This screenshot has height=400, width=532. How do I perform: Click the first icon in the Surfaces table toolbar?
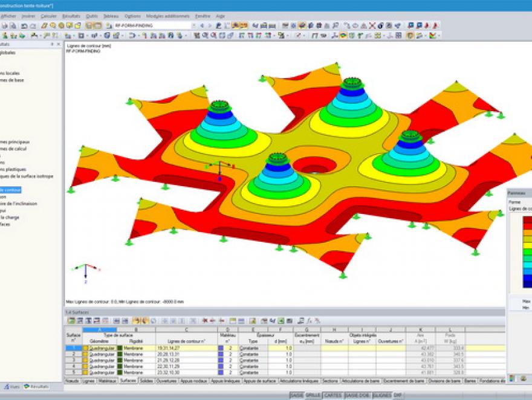(71, 320)
